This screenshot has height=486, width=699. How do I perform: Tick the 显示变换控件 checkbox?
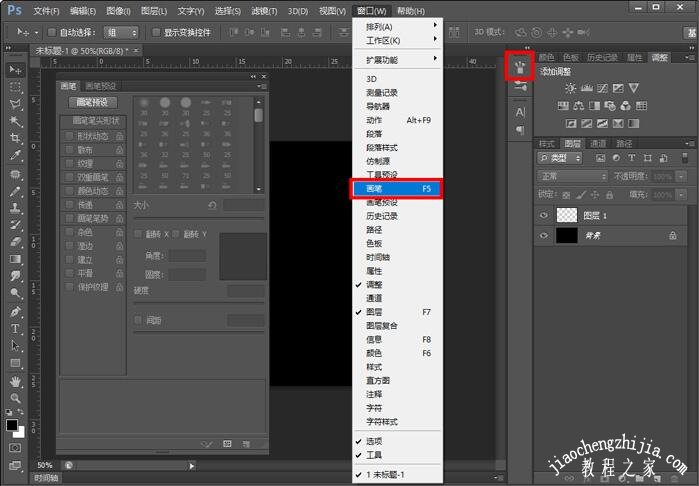coord(156,32)
